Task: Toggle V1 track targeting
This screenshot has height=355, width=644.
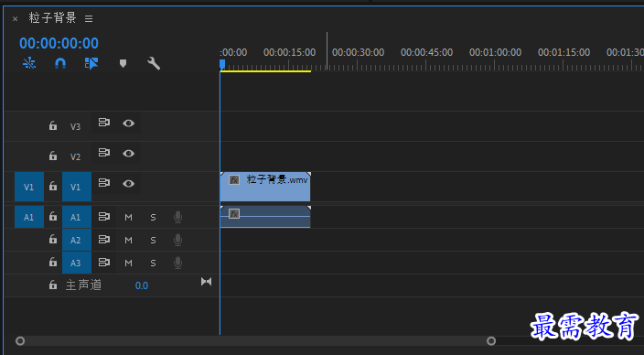Action: click(77, 187)
